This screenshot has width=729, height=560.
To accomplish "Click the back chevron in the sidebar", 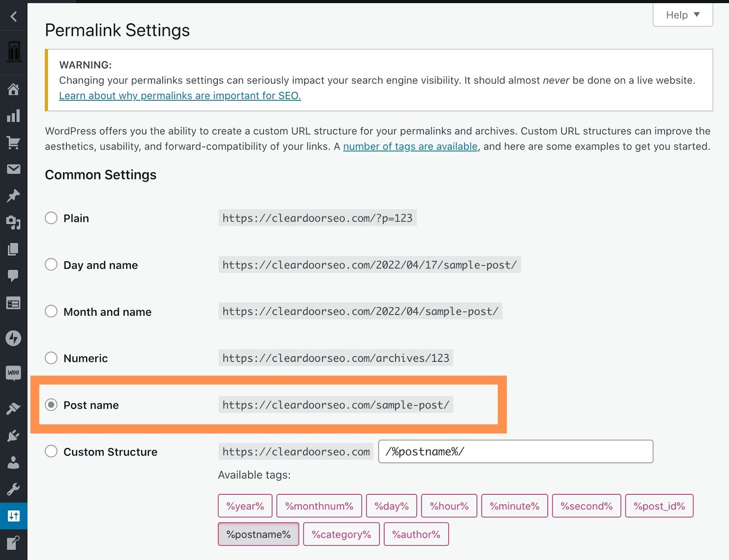I will point(14,17).
